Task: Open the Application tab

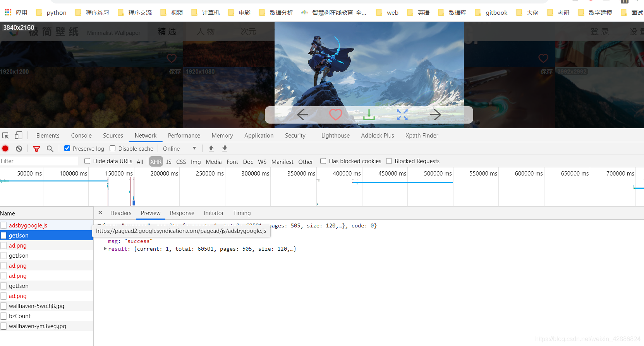Action: [259, 136]
